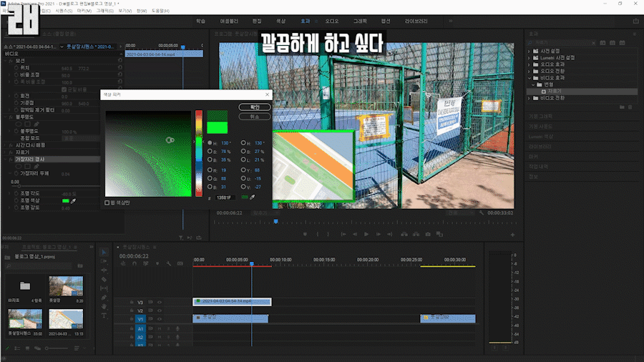
Task: Click the Export Frame camera icon
Action: [x=428, y=235]
